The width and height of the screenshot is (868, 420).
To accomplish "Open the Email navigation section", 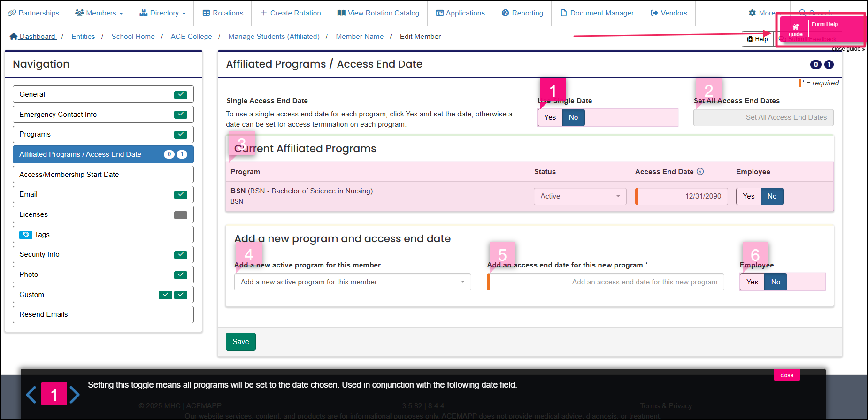I will 103,194.
